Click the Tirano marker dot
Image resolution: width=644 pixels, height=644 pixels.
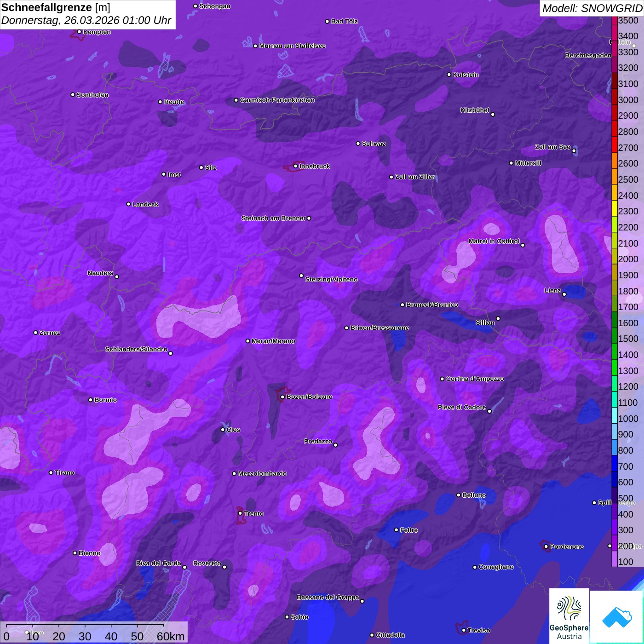pyautogui.click(x=51, y=472)
